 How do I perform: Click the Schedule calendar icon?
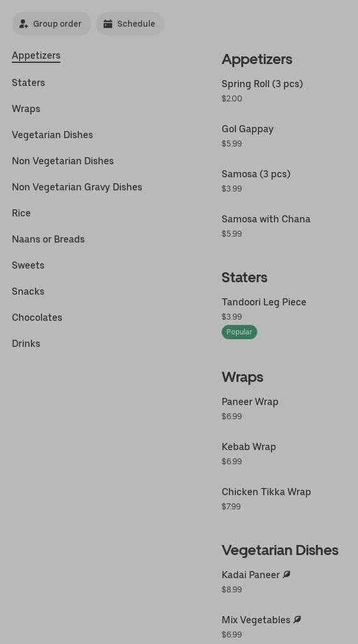[108, 24]
